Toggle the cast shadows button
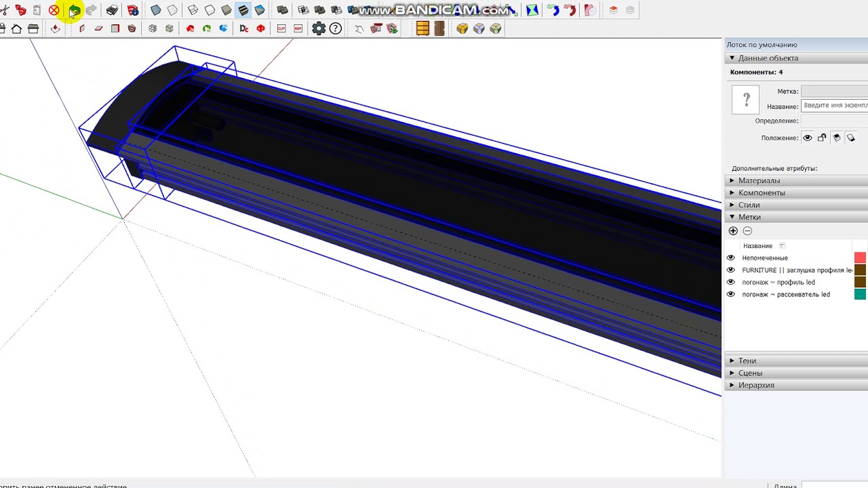Screen dimensions: 868x488 click(851, 138)
